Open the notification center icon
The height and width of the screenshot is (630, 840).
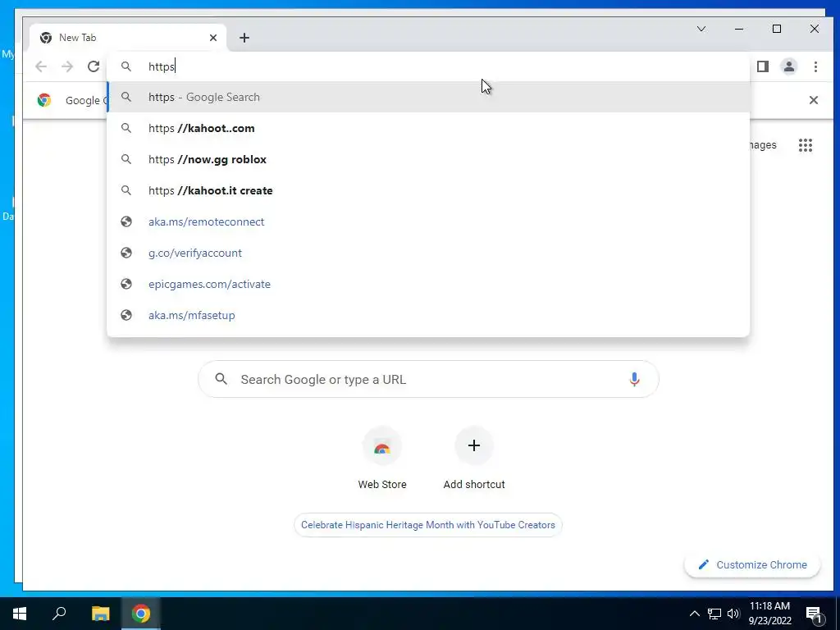814,614
